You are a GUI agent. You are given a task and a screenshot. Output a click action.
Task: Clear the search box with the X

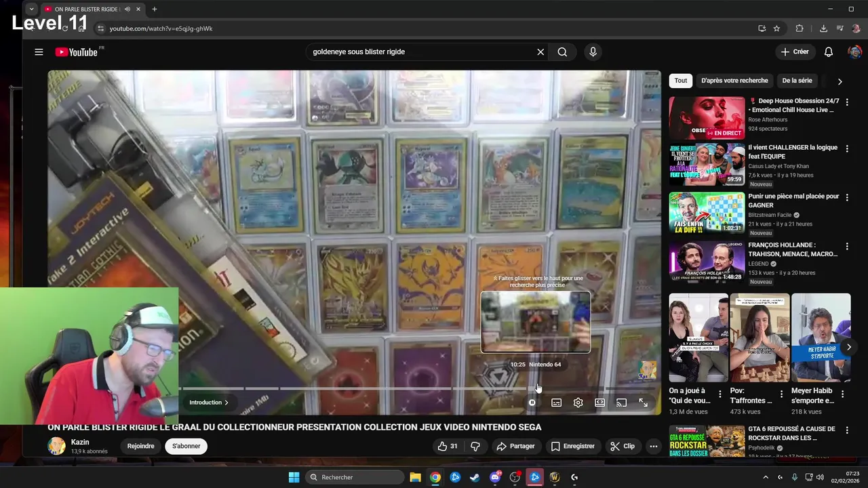[x=540, y=52]
